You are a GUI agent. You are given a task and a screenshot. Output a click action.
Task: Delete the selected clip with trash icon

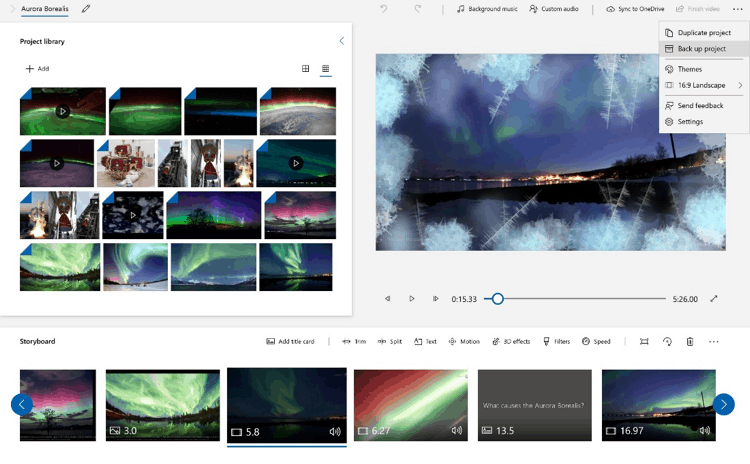690,342
